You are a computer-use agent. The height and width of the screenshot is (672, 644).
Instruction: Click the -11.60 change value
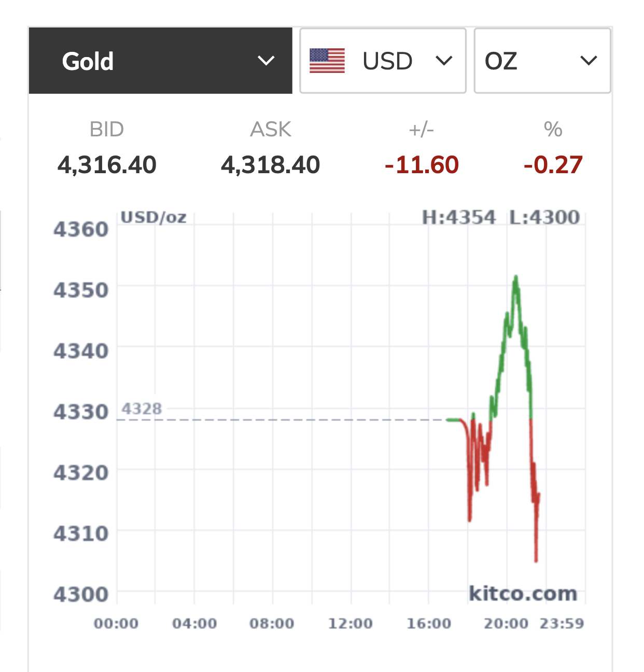coord(422,165)
